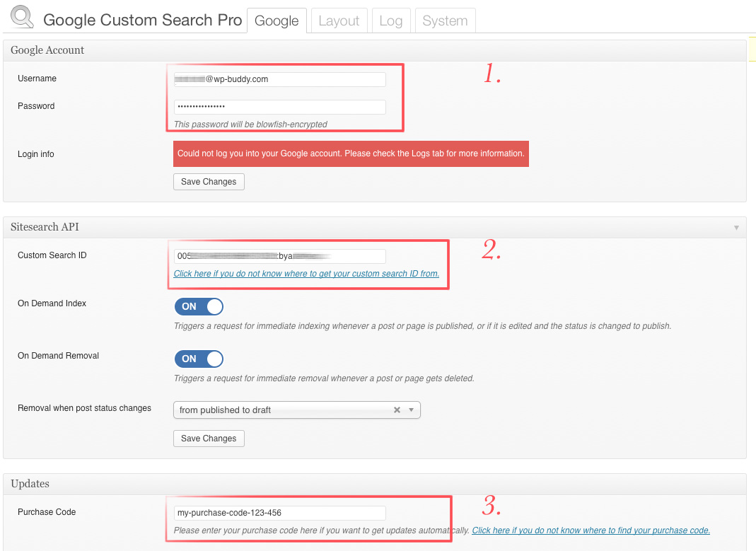The width and height of the screenshot is (756, 551).
Task: Save Changes in the Google Account section
Action: pos(209,182)
